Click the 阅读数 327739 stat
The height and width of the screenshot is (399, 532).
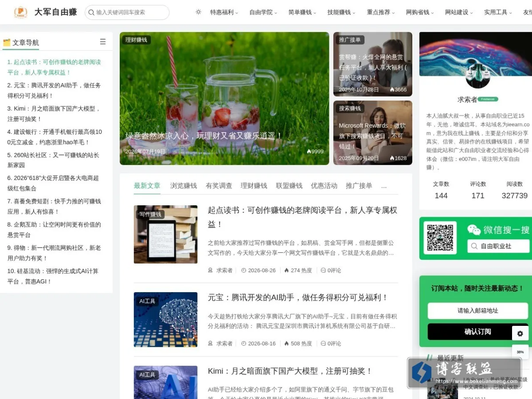[515, 190]
